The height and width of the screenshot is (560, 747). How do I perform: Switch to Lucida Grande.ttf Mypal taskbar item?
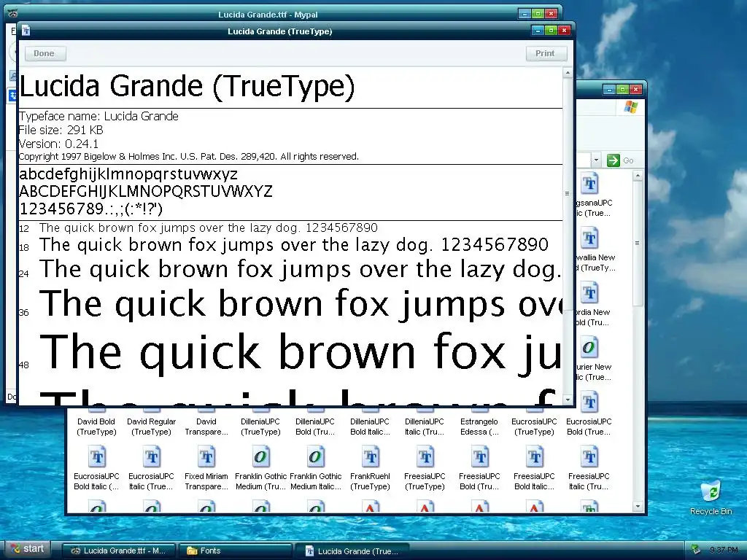click(x=119, y=551)
